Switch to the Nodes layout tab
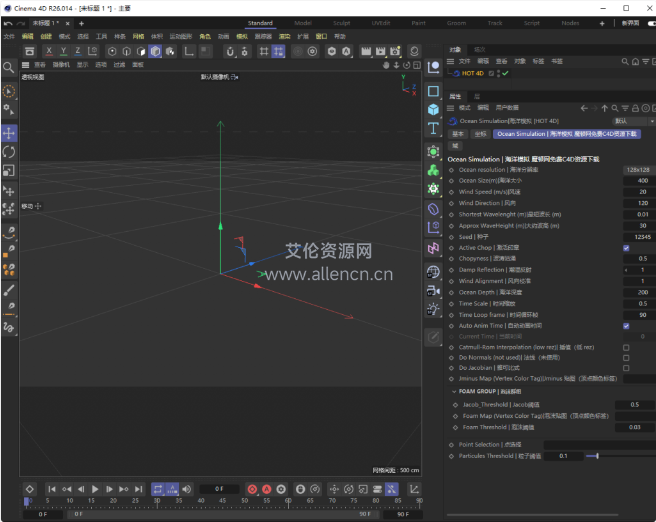The image size is (656, 522). (570, 23)
